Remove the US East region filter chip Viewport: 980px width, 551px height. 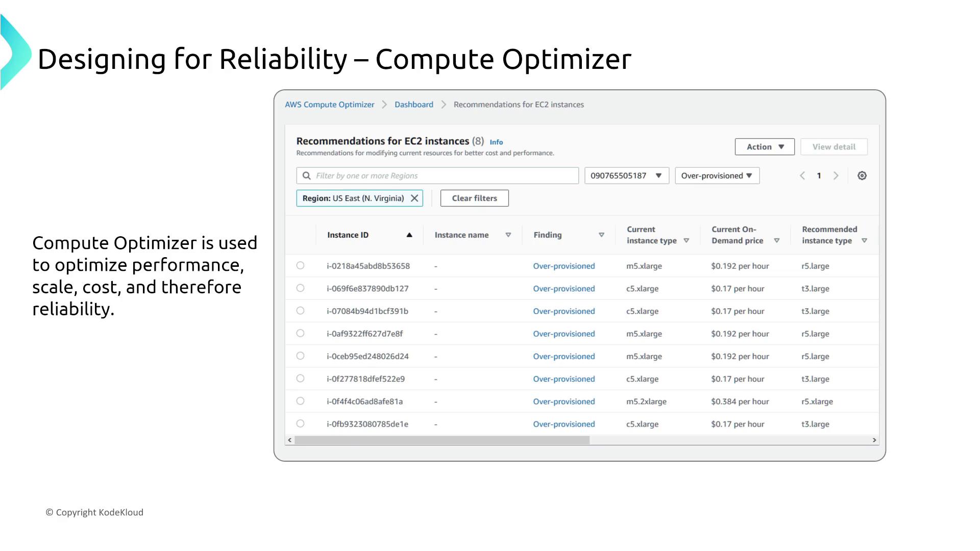414,198
